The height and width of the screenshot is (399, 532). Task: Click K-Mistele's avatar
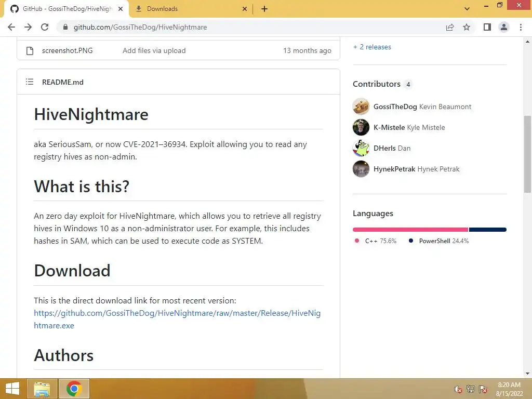tap(361, 127)
